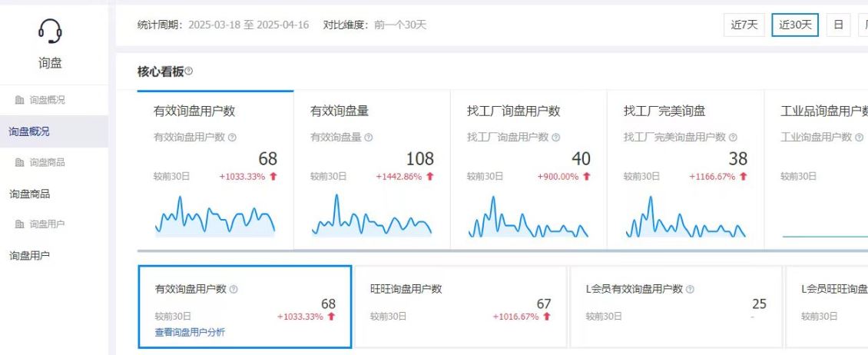Select the 近7天 time range
The height and width of the screenshot is (355, 868).
click(x=744, y=25)
